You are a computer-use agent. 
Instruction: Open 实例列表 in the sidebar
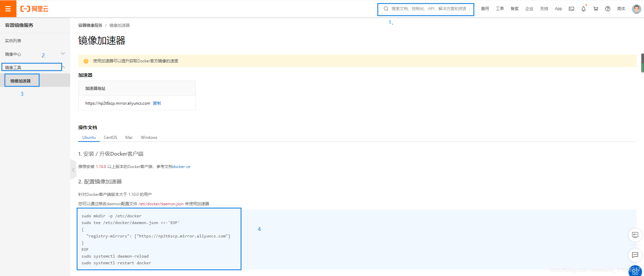pos(13,41)
